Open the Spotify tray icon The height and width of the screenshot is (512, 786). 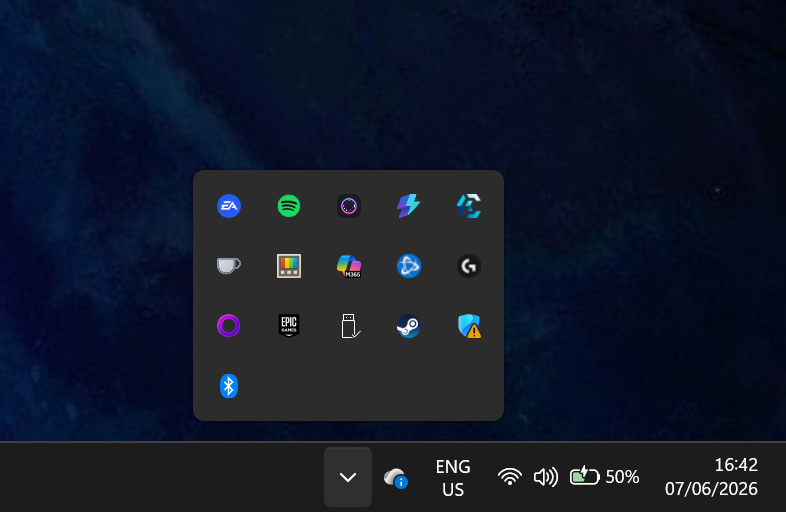289,206
